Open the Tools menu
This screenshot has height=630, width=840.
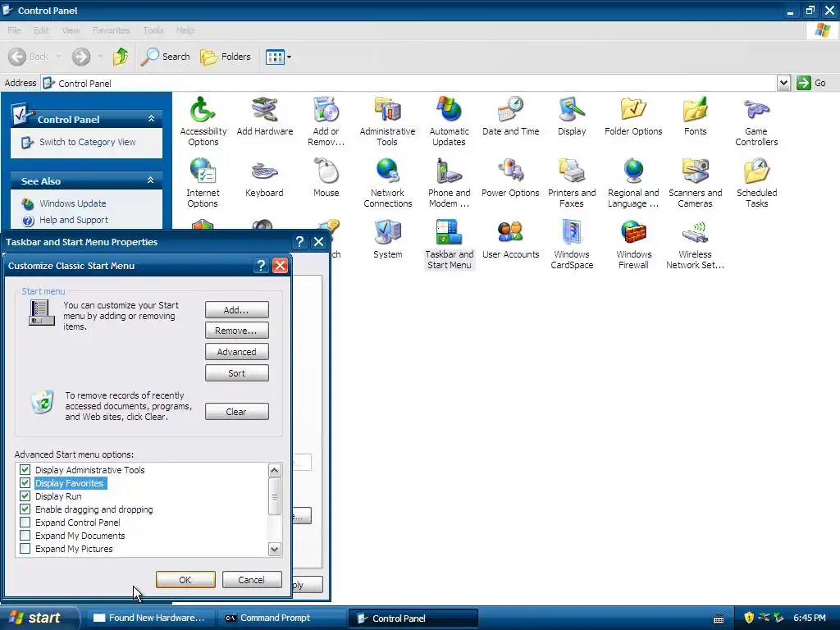(153, 30)
